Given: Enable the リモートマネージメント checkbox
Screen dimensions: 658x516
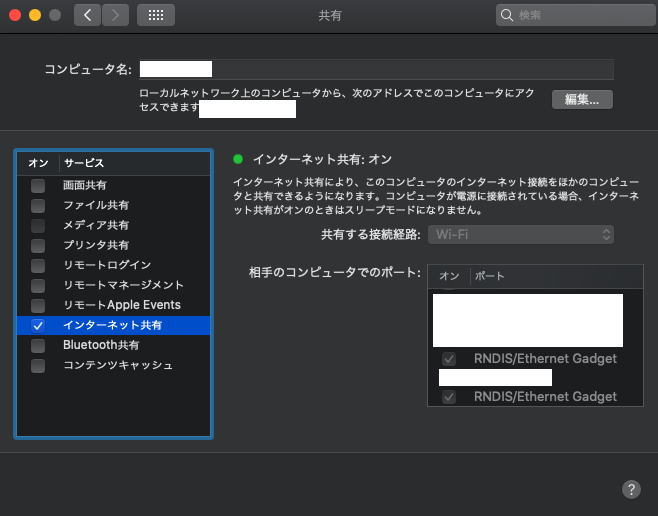Looking at the screenshot, I should point(38,285).
